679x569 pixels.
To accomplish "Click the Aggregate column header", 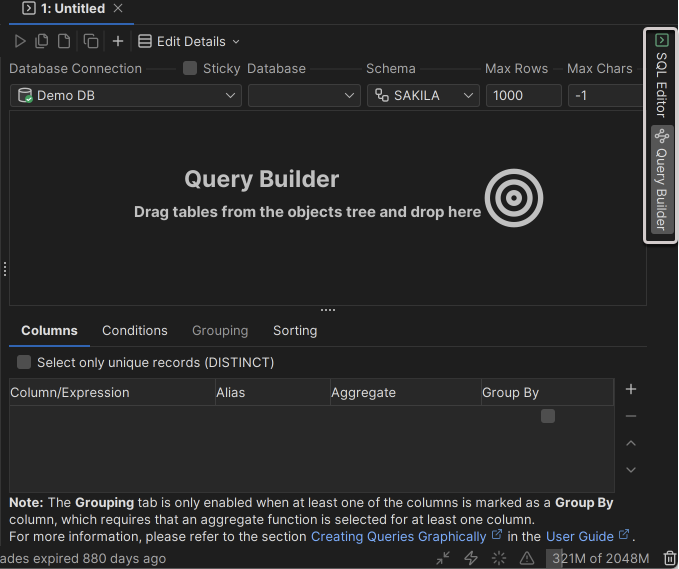I will coord(406,392).
